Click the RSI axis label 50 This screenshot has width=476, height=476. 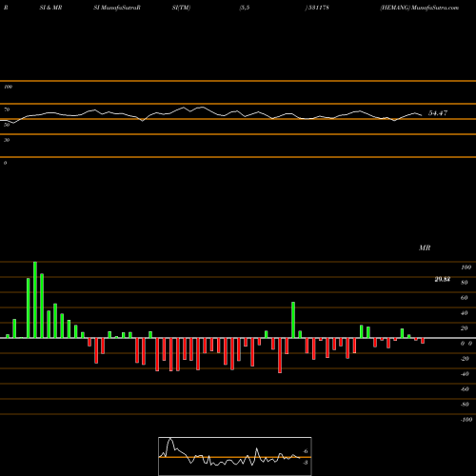(x=7, y=125)
